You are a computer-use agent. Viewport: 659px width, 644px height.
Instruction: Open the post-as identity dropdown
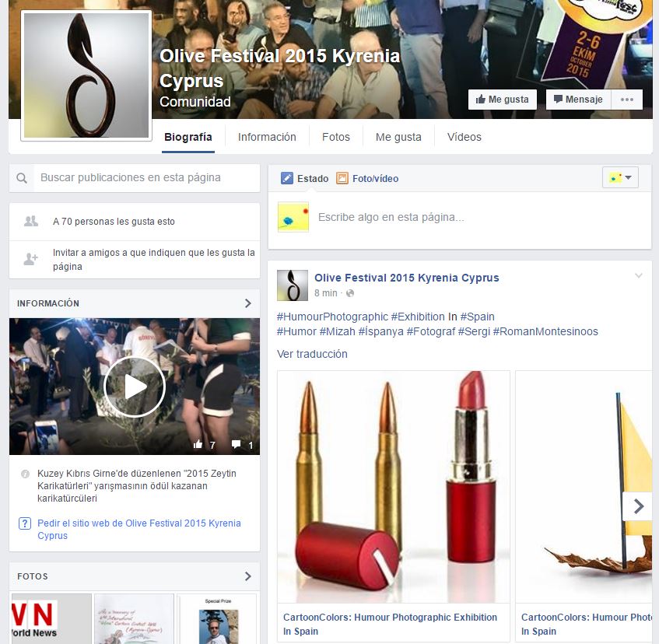(x=620, y=177)
